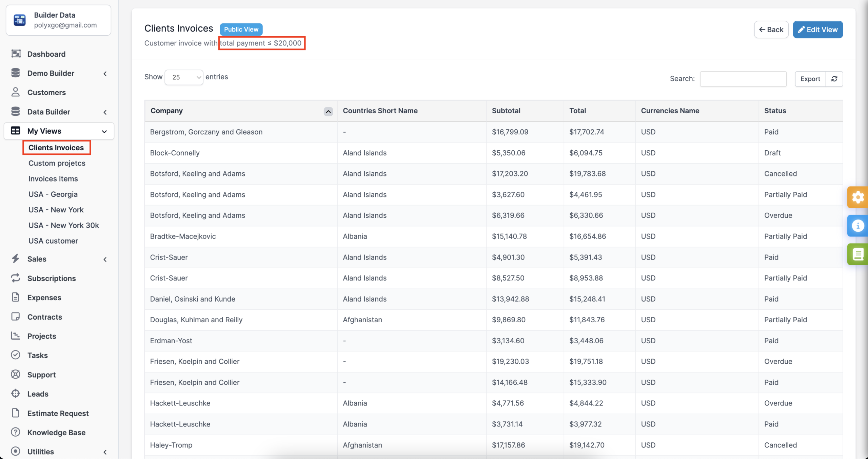The image size is (868, 459).
Task: Click the Dashboard sidebar icon
Action: coord(16,54)
